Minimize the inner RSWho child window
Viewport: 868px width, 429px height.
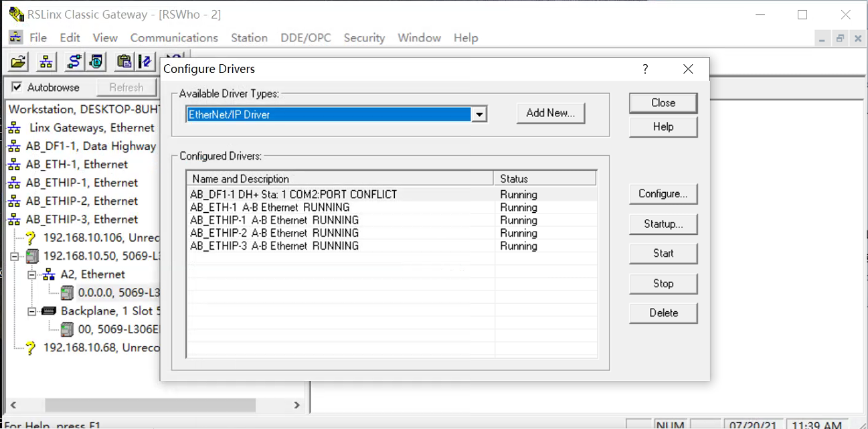[x=822, y=39]
